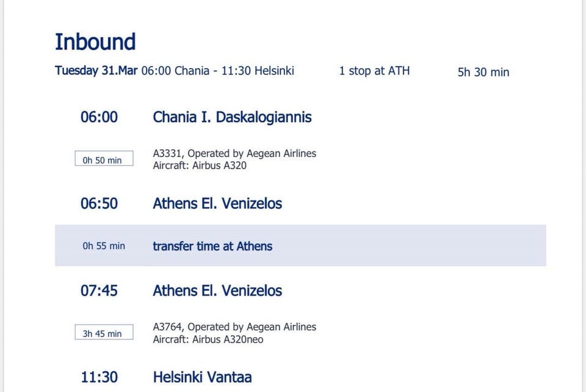Select Athens El. Venizelos arrival at 06:50

[x=217, y=203]
